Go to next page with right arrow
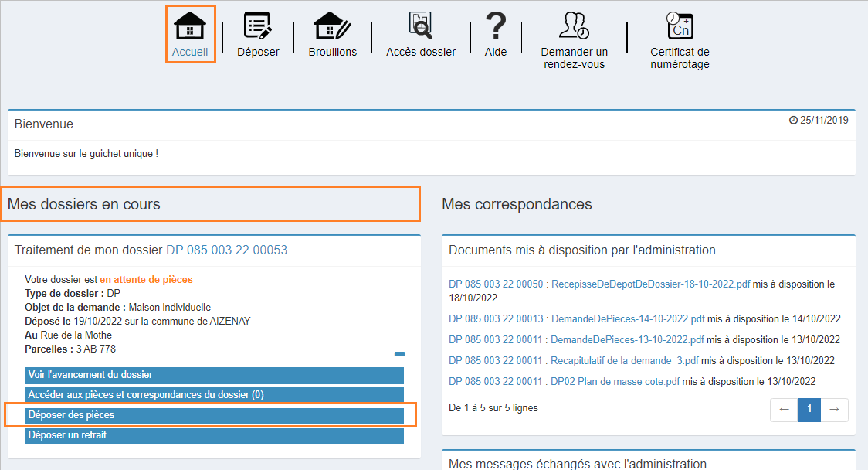 pyautogui.click(x=835, y=409)
